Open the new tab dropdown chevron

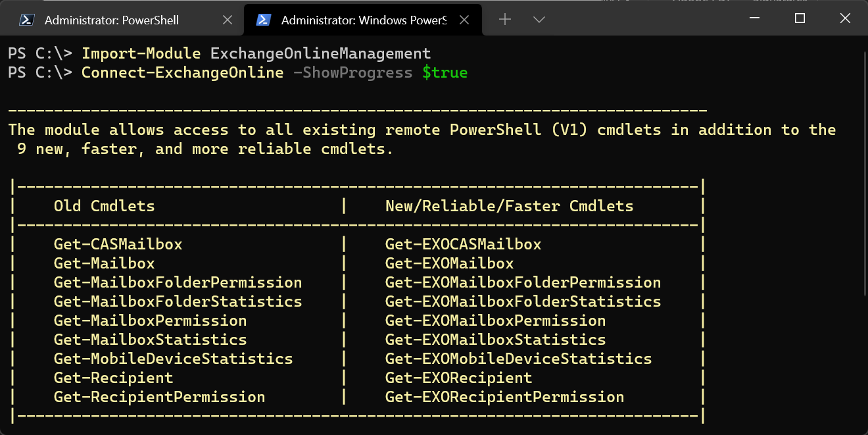[x=539, y=20]
